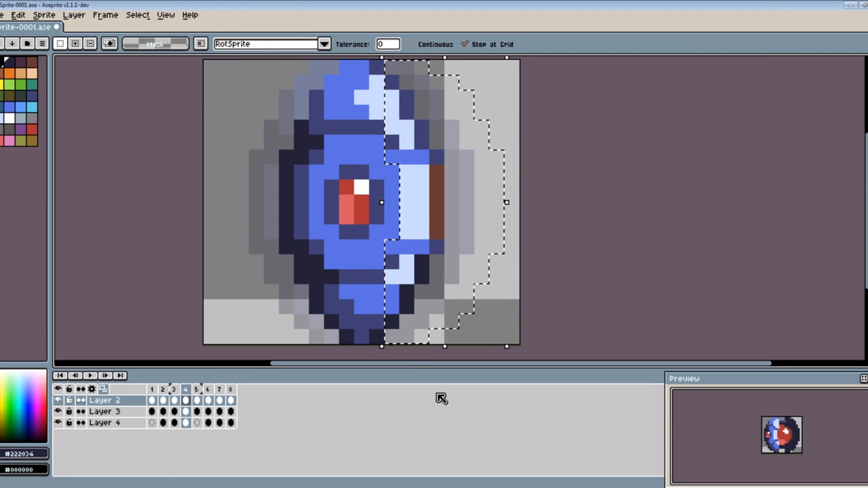Open the View menu
Screen dimensions: 868x488
165,15
